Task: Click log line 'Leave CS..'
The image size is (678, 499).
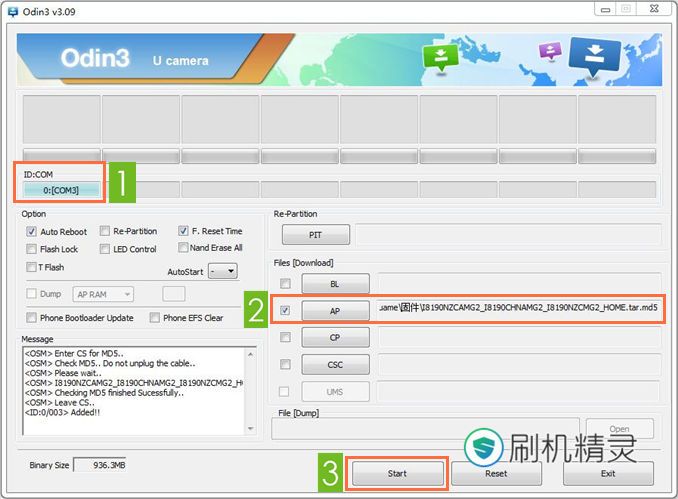Action: coord(59,403)
